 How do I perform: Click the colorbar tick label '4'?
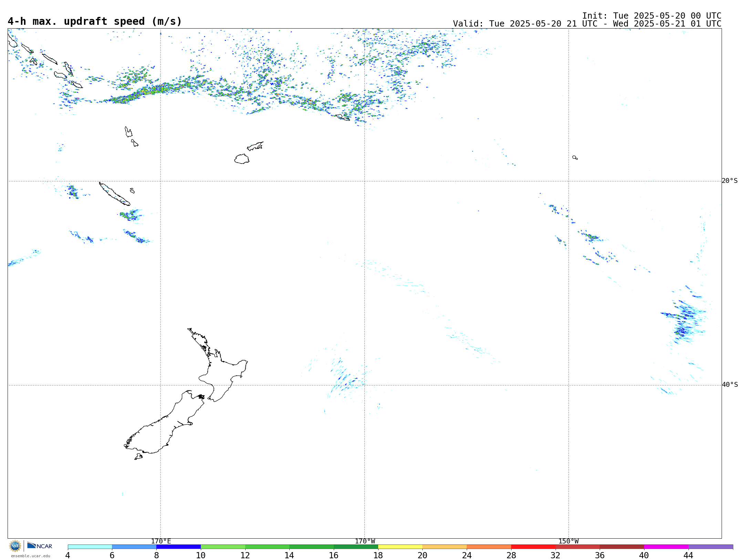coord(68,556)
